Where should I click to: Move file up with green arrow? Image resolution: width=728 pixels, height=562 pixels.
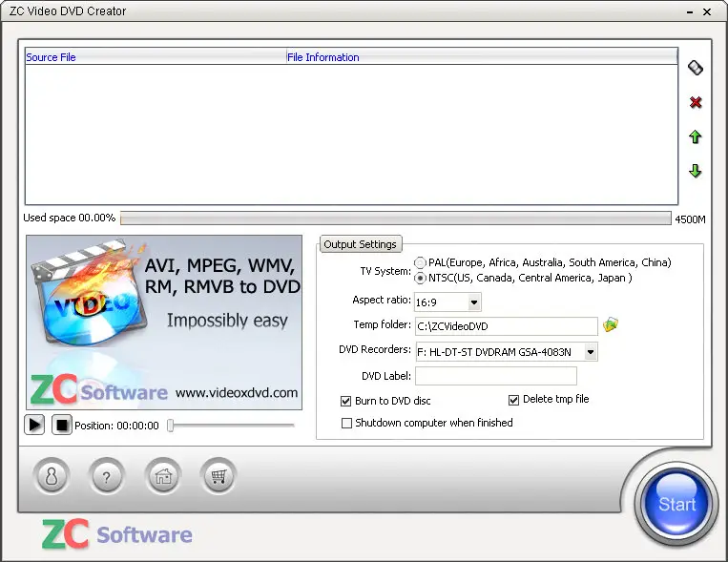coord(695,136)
